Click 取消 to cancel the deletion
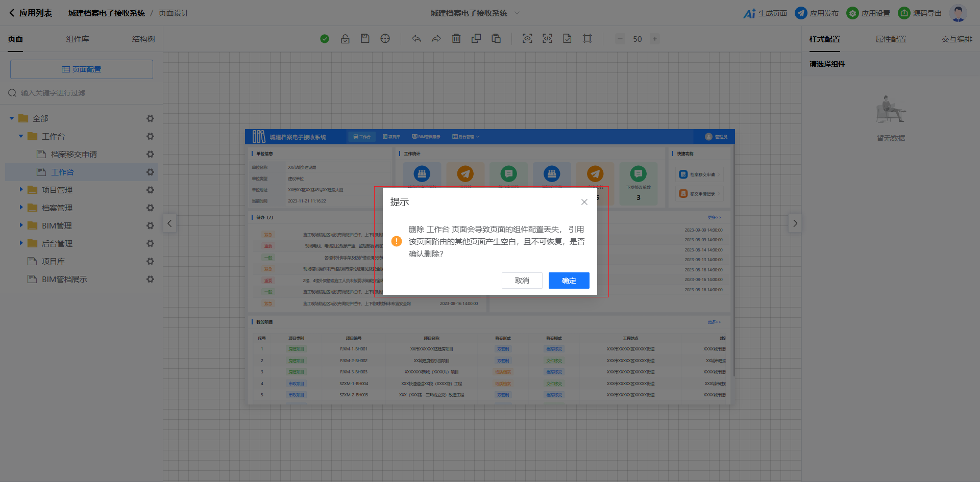Image resolution: width=980 pixels, height=482 pixels. [522, 281]
